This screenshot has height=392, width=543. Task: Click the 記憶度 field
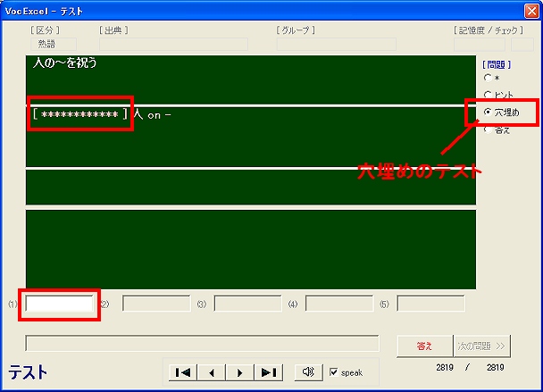point(480,45)
